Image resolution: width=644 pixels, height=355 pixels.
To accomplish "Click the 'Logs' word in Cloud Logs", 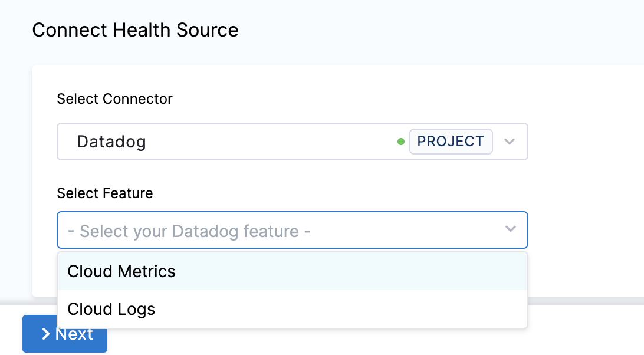I will pyautogui.click(x=136, y=309).
